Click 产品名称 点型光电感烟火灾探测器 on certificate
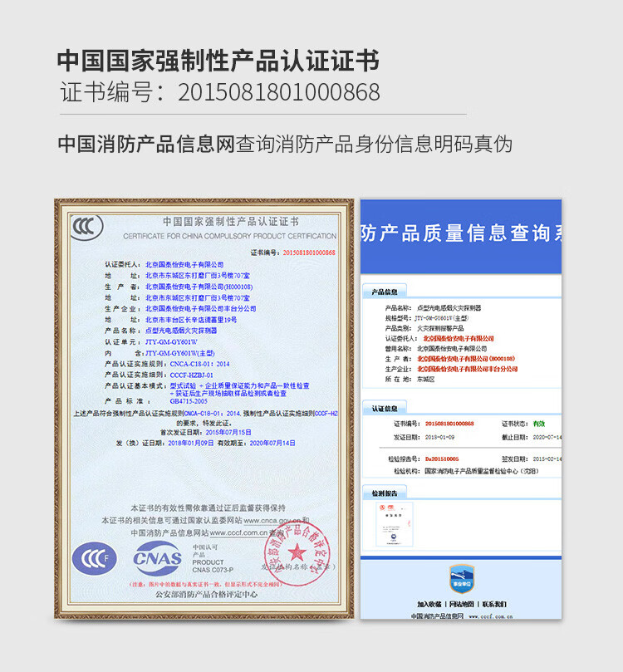Screen dimensions: 623x672 (x=181, y=331)
